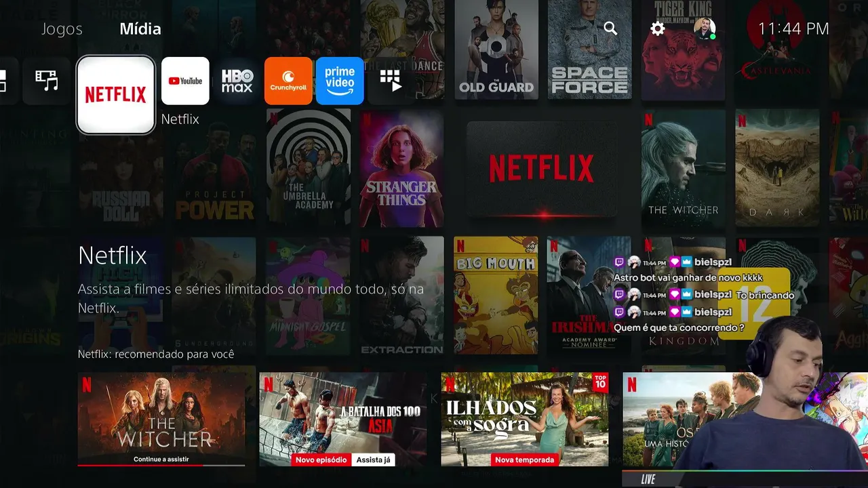Open Ilhados com a Sogra card
The width and height of the screenshot is (868, 488).
point(525,419)
